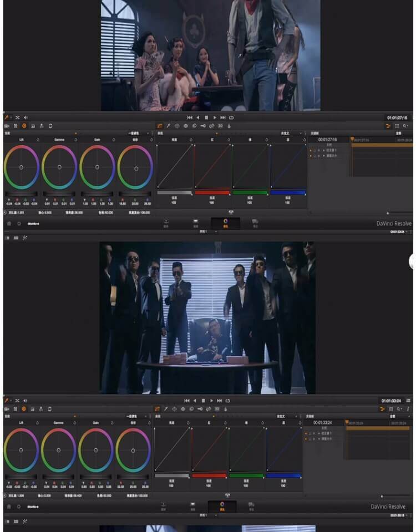The height and width of the screenshot is (532, 416).
Task: Click the 01:01:27:16 timecode field
Action: click(397, 117)
